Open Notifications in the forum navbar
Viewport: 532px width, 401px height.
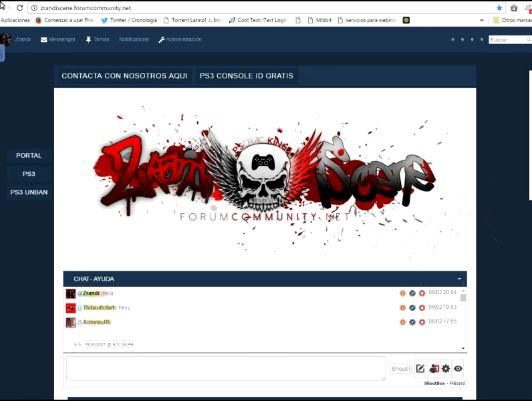point(134,39)
